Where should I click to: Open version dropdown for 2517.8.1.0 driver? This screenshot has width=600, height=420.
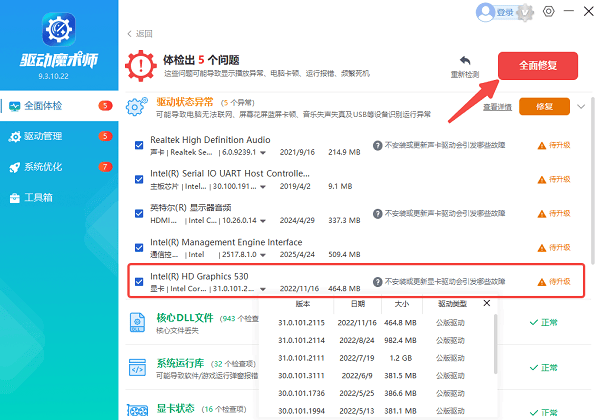[263, 255]
